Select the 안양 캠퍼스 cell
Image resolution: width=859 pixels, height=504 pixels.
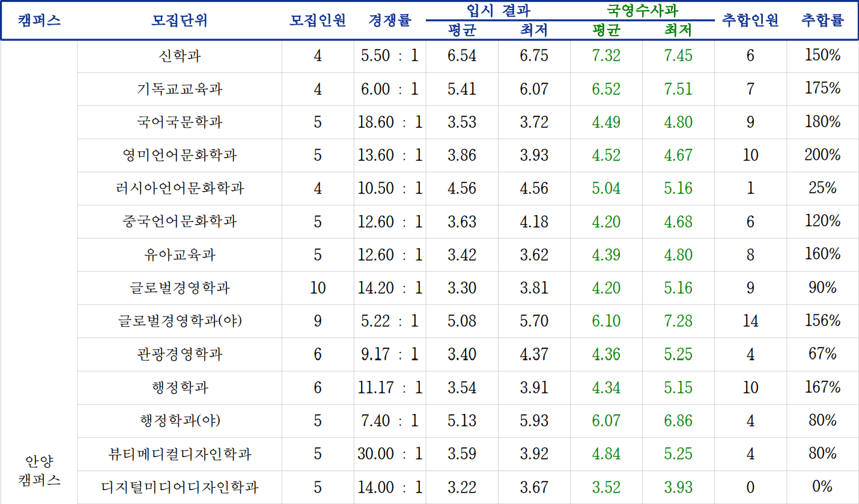[39, 470]
